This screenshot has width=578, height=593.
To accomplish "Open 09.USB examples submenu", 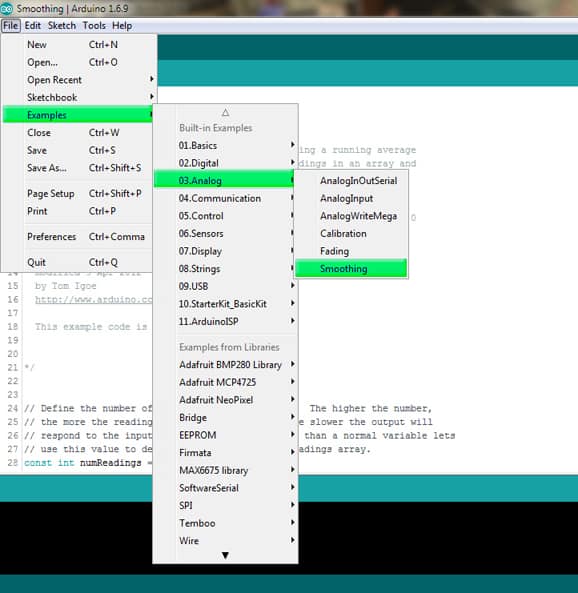I will point(225,286).
